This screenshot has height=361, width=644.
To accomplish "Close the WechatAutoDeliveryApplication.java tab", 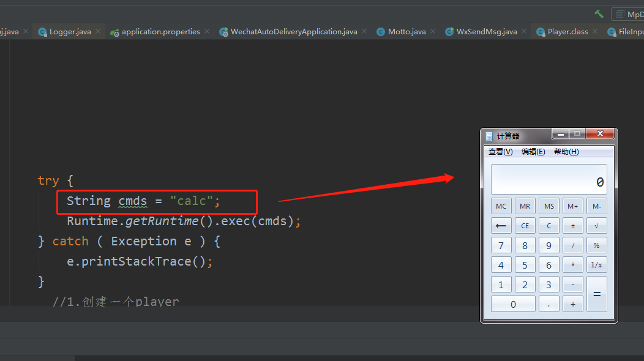I will click(364, 31).
